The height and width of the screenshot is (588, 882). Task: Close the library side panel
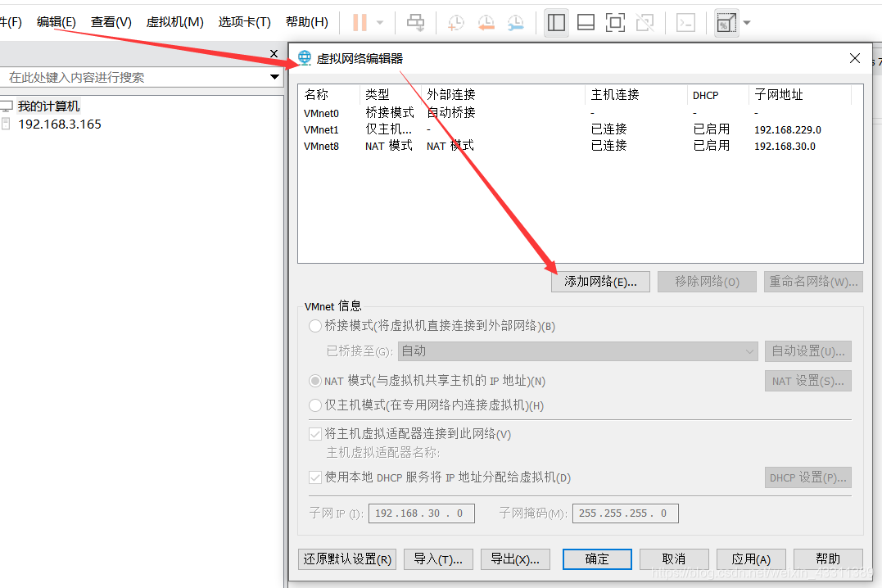[274, 53]
